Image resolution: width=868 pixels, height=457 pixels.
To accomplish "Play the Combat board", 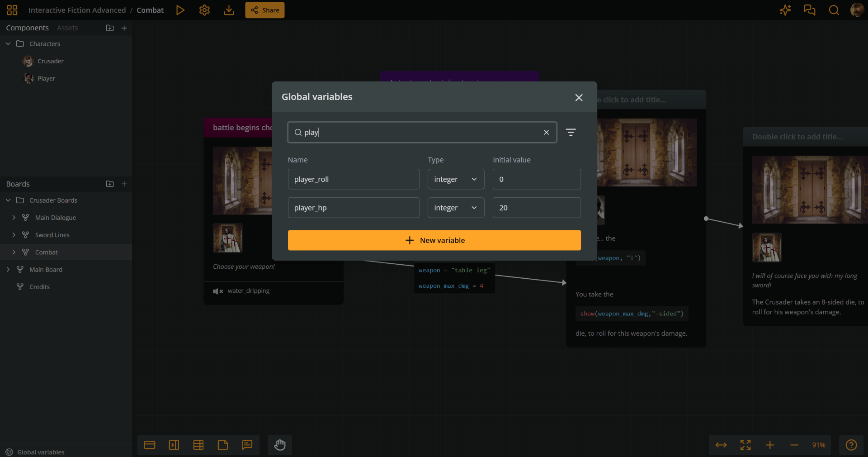I will click(x=180, y=10).
